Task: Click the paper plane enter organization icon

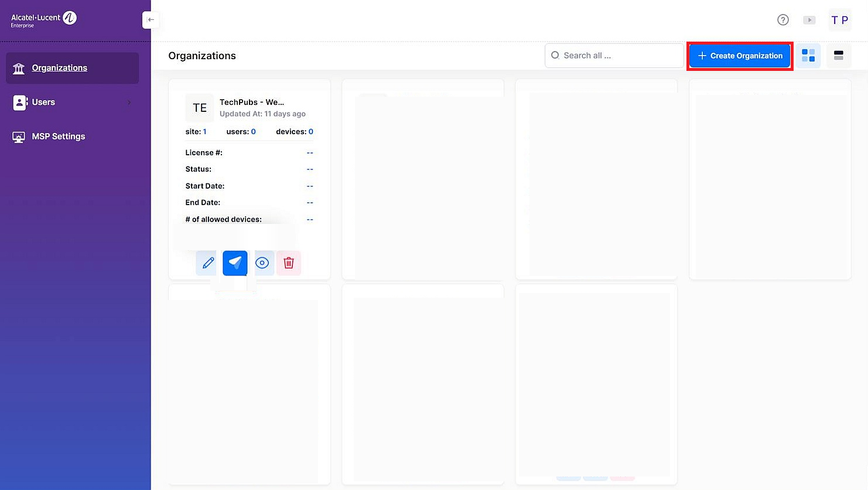Action: tap(235, 263)
